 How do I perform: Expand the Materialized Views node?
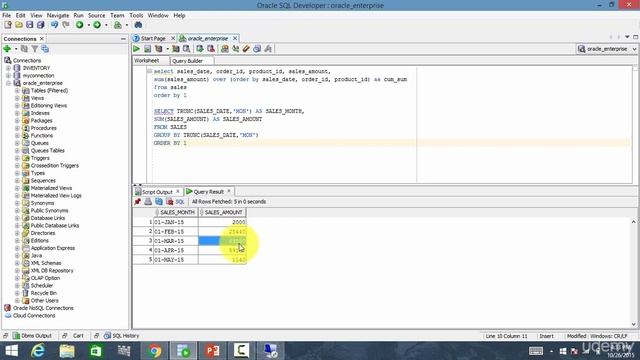point(17,188)
